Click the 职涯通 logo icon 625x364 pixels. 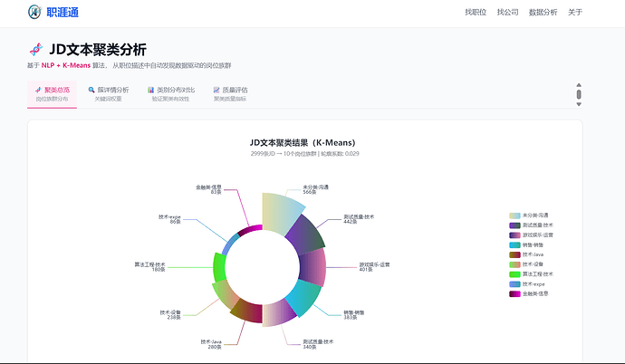point(34,12)
